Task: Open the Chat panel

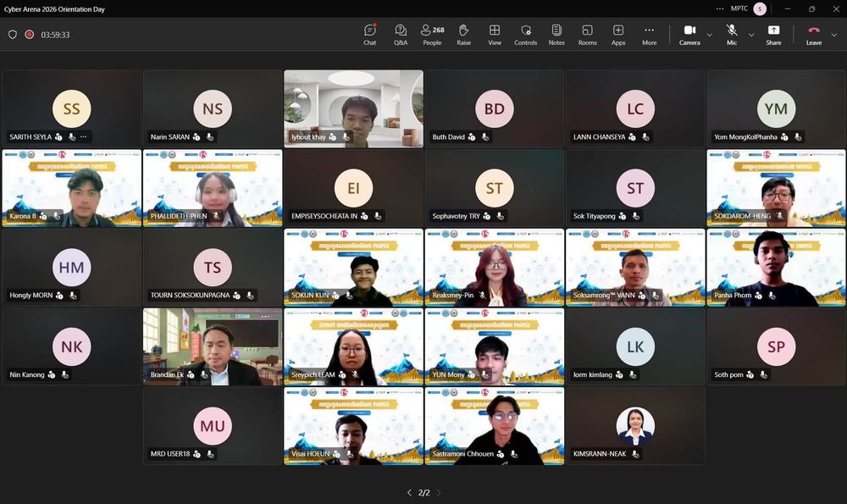Action: 369,35
